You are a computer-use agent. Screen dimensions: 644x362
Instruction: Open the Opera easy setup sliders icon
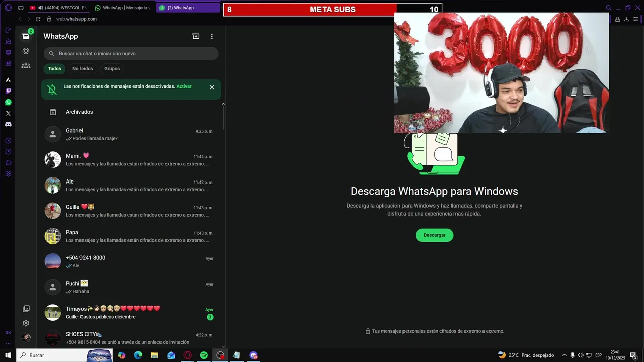point(636,19)
